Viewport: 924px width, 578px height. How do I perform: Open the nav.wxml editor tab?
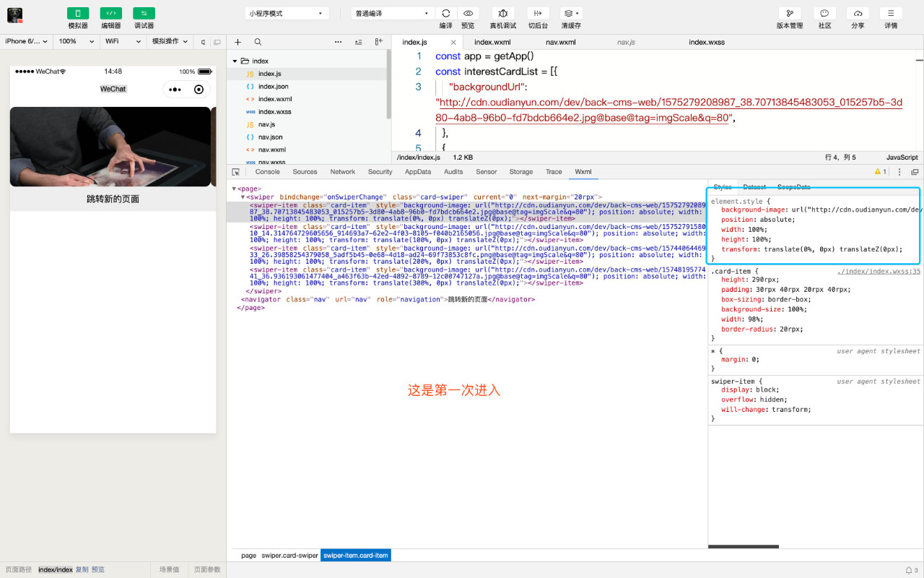click(561, 43)
